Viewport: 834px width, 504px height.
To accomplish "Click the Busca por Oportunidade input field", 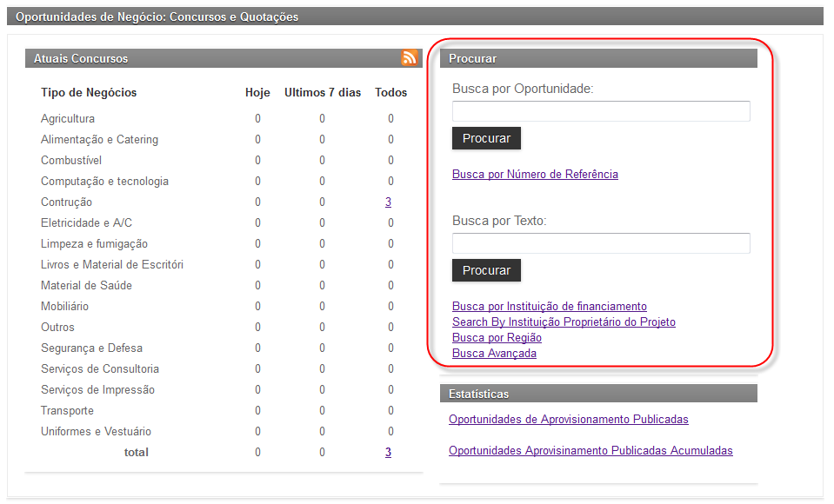I will click(x=600, y=111).
